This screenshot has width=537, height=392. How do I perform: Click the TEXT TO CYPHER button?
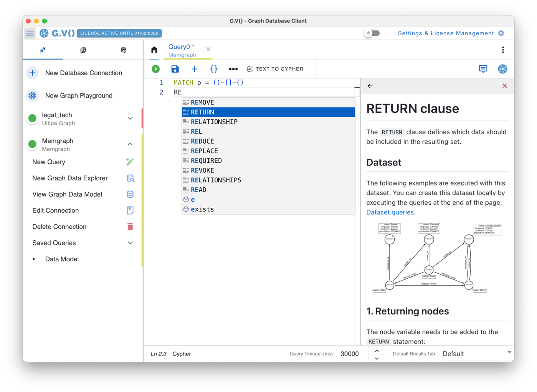(275, 69)
